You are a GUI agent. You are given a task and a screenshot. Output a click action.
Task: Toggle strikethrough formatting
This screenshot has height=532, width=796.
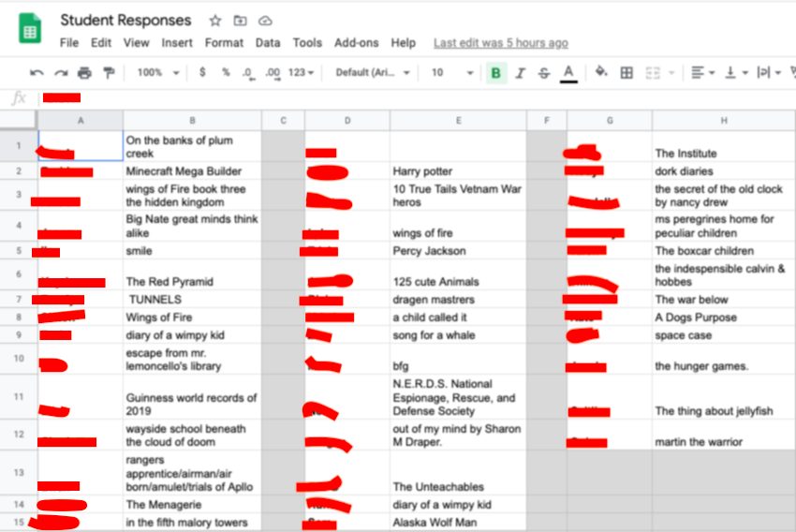pyautogui.click(x=544, y=73)
